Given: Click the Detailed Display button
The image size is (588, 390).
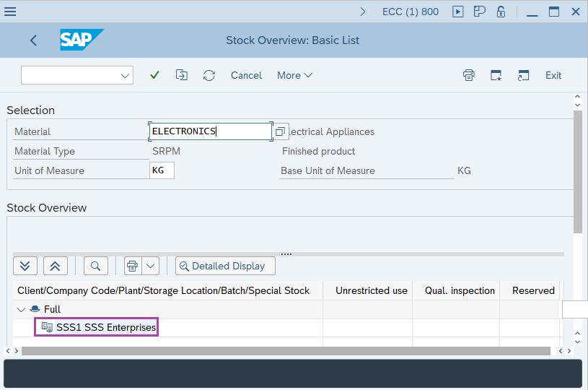Looking at the screenshot, I should coord(225,266).
